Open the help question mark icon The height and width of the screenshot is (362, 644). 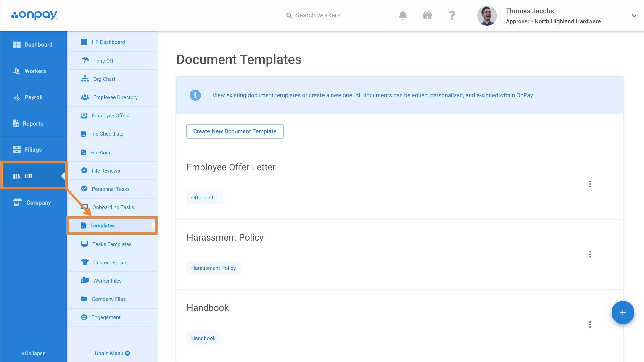point(452,15)
